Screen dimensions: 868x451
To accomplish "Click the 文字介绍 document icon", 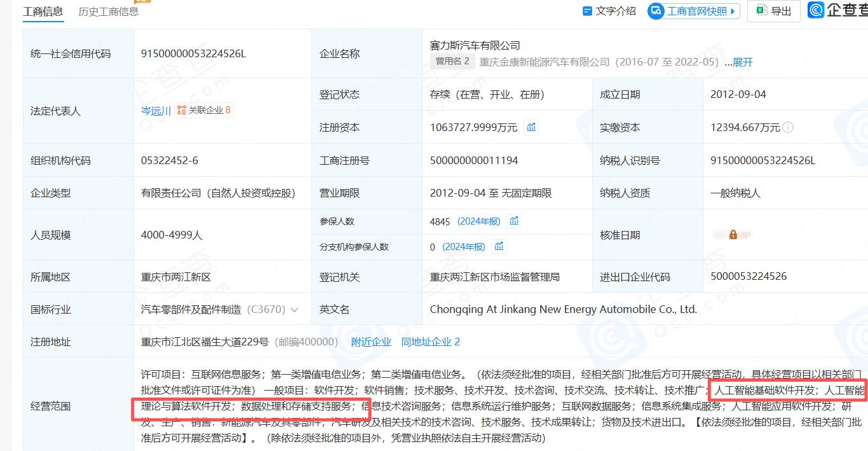I will point(586,11).
